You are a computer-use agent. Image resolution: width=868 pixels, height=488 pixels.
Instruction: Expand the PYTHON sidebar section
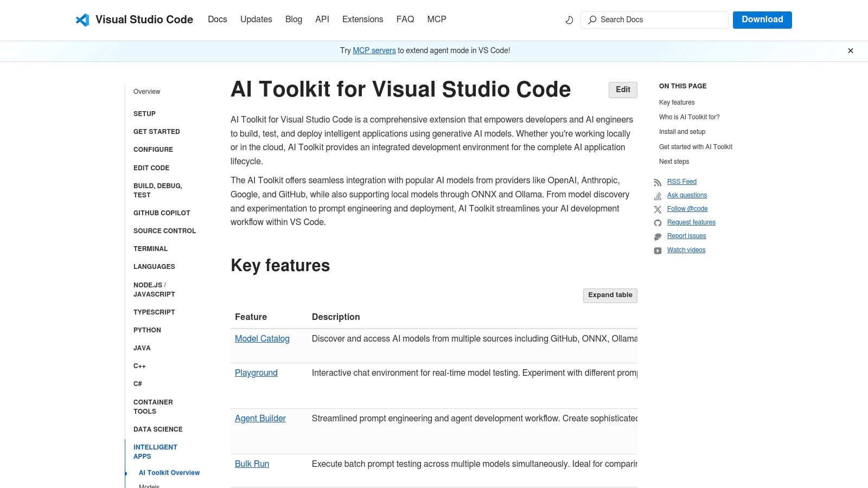[x=147, y=330]
